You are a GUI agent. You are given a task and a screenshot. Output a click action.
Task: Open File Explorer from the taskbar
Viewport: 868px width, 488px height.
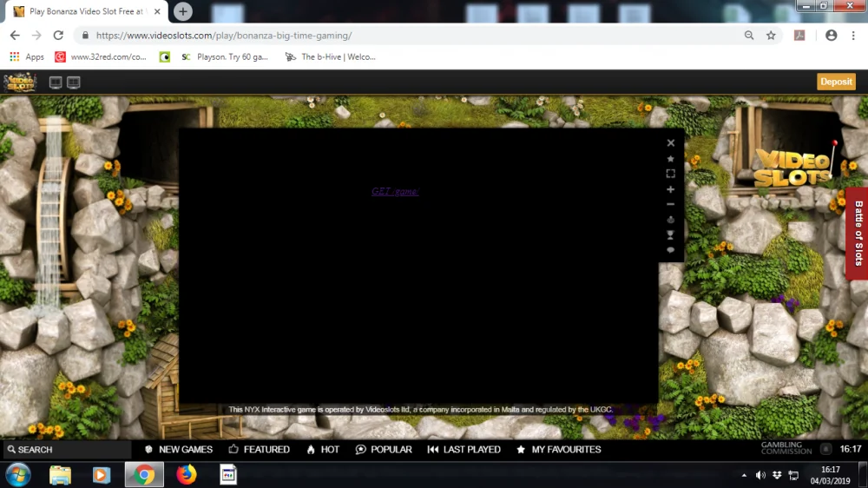(x=60, y=475)
